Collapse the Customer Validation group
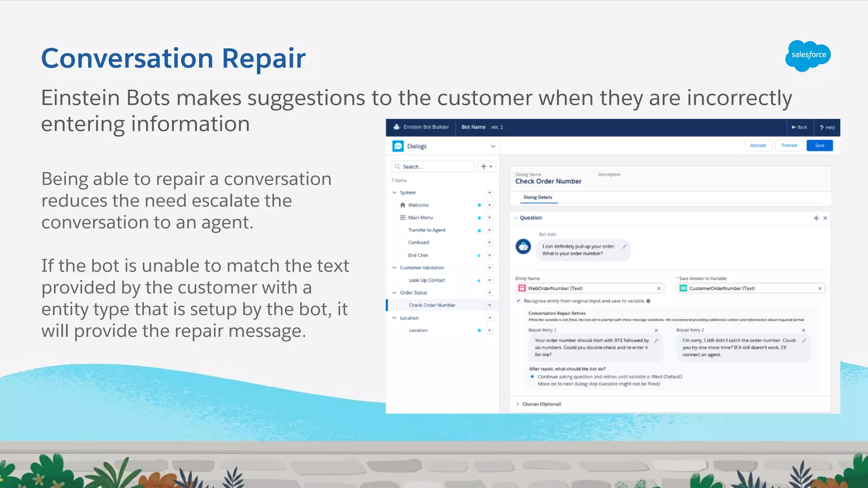Viewport: 868px width, 488px height. pos(395,268)
